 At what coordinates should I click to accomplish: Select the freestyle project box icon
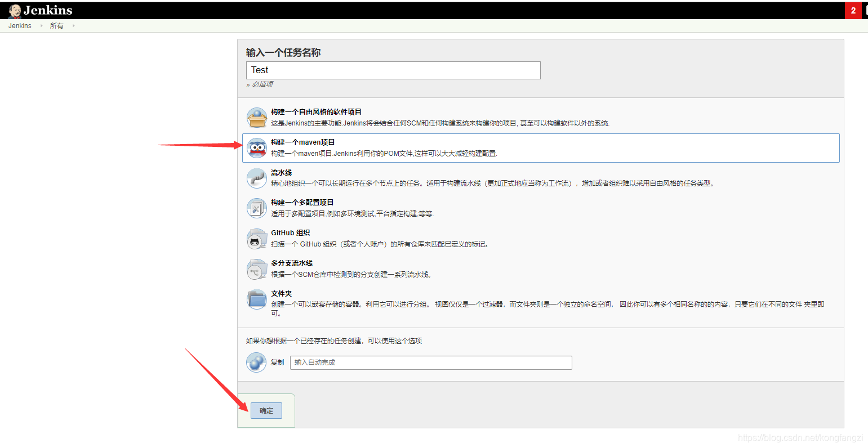coord(257,118)
